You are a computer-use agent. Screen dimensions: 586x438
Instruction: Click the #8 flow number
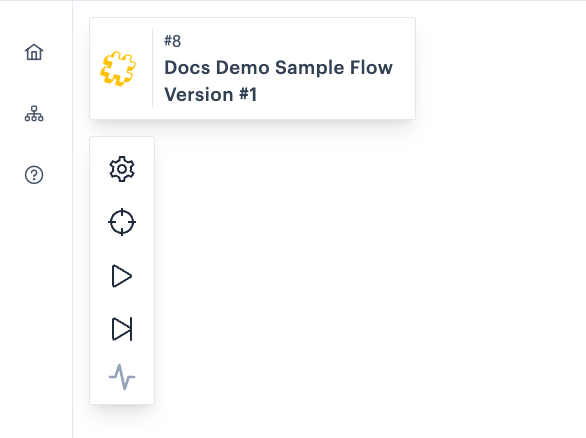[172, 41]
